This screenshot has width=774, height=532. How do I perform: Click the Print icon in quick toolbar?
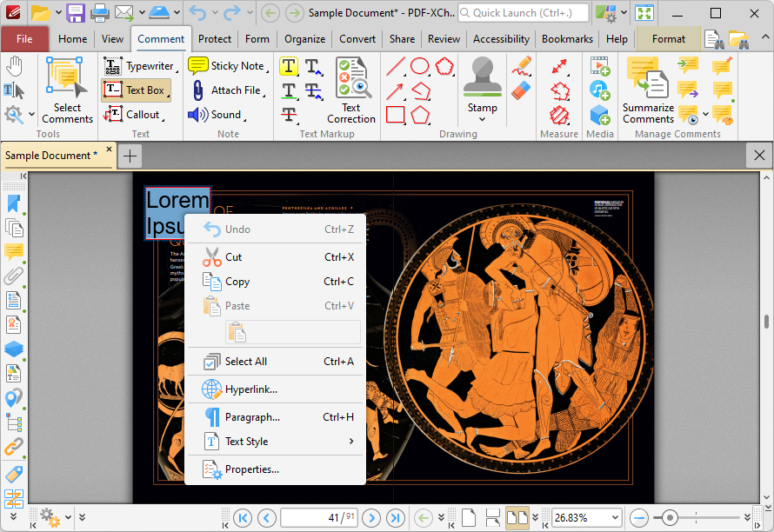99,13
